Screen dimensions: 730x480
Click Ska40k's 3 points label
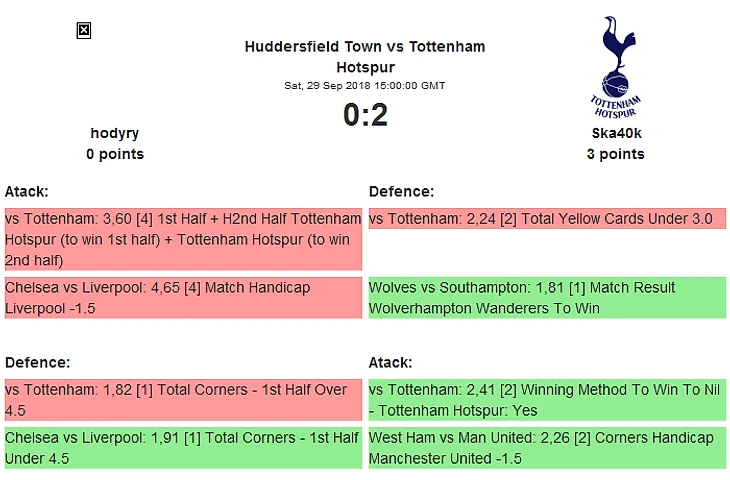click(x=616, y=154)
